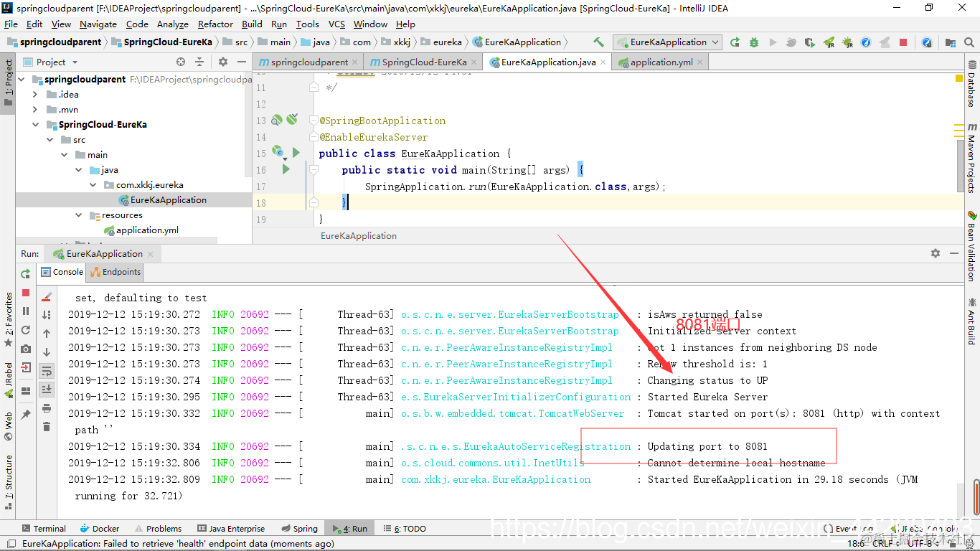Open the Analyze menu
This screenshot has width=980, height=551.
pos(172,24)
